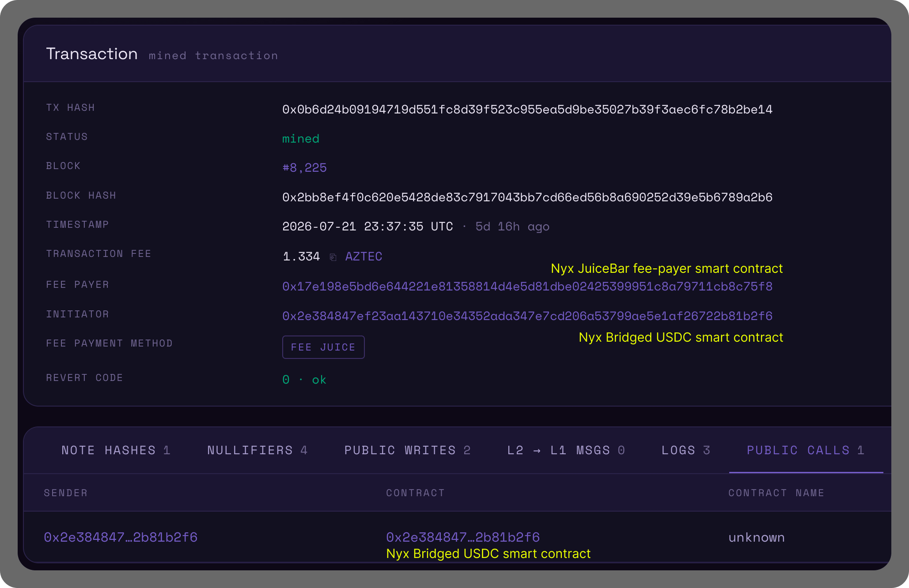Click the AZTEC token link
The image size is (909, 588).
(x=364, y=256)
